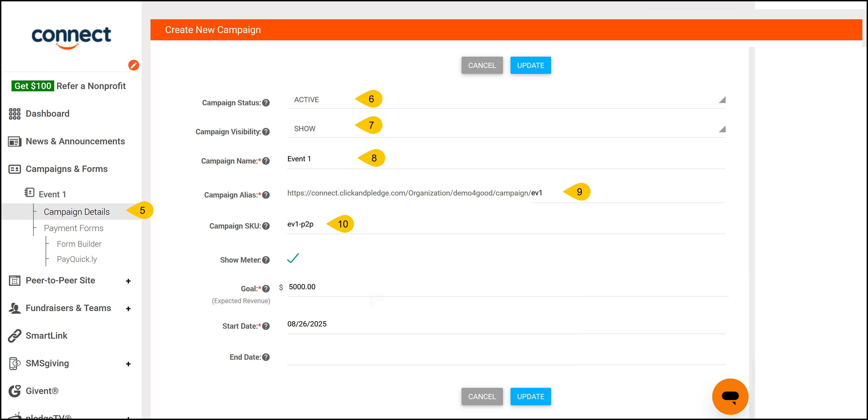Click the empty End Date field
Viewport: 868px width, 420px height.
tap(506, 356)
